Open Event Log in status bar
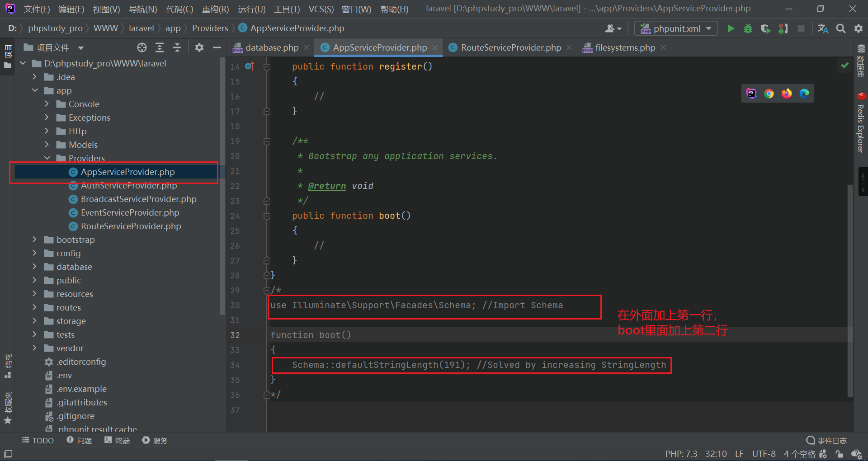The width and height of the screenshot is (868, 461). pos(826,441)
